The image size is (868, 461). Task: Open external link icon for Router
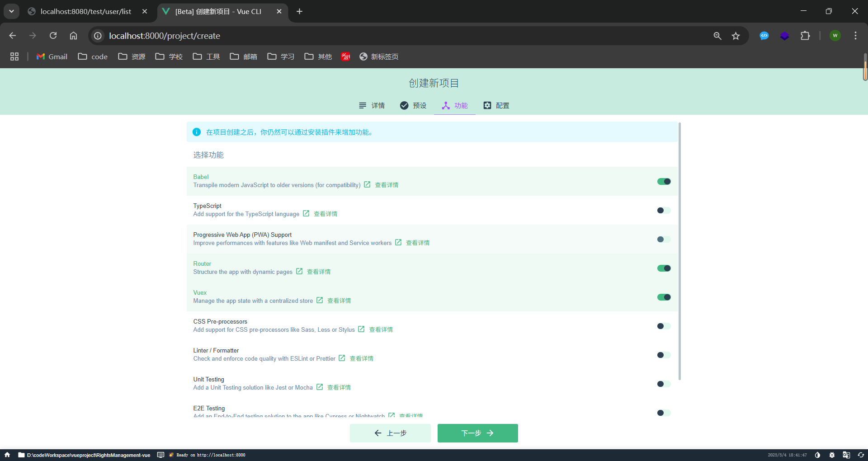(299, 271)
